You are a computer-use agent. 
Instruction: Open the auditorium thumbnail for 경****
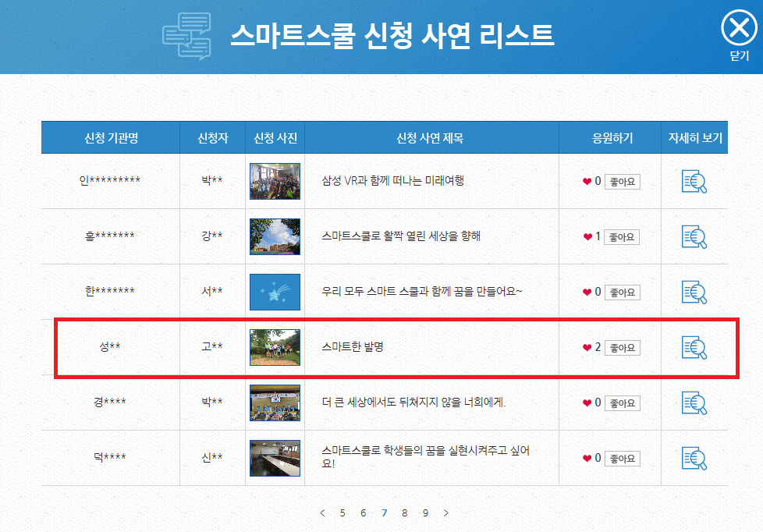click(275, 403)
